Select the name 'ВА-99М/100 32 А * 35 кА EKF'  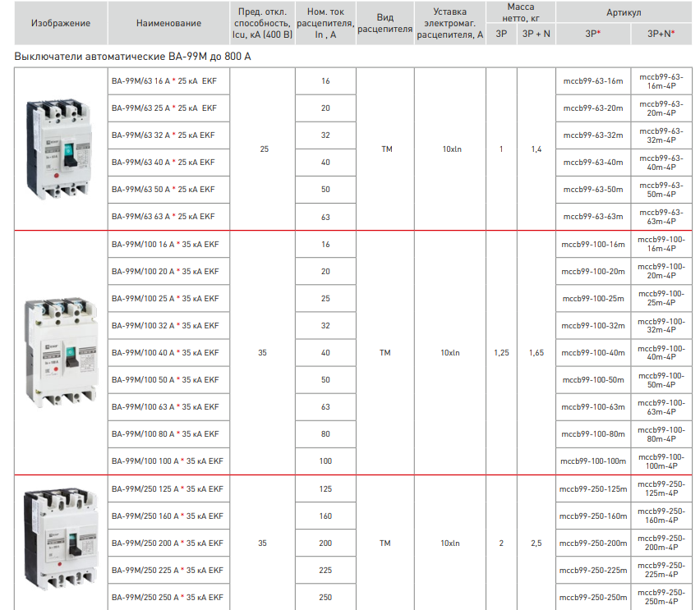tap(165, 326)
